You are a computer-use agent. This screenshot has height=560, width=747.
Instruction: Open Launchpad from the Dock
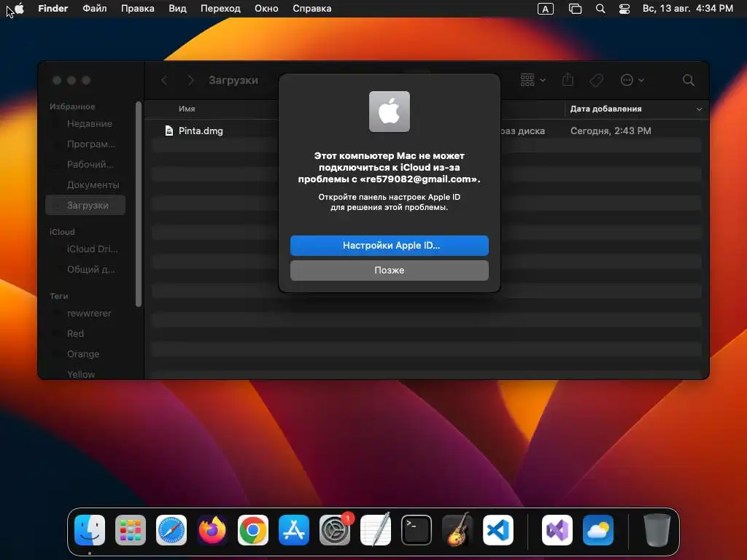coord(131,530)
